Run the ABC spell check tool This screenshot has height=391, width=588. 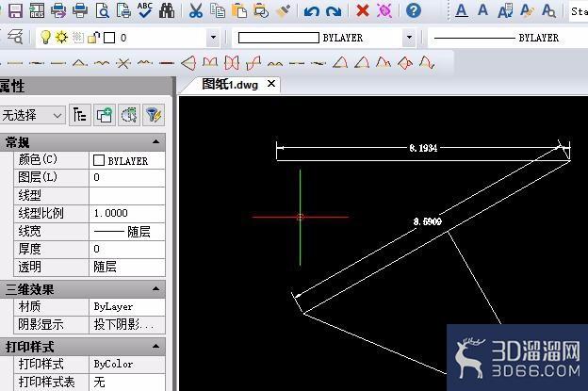[x=145, y=10]
